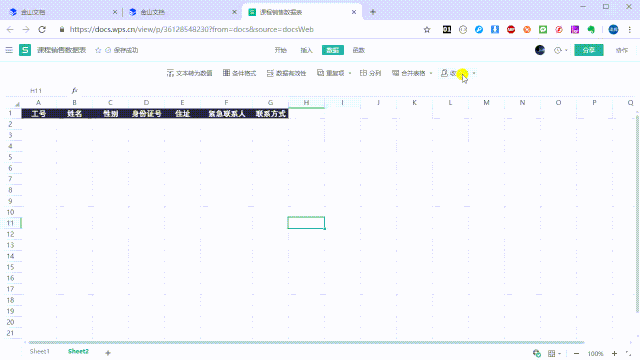Click the collaborate button beside Share
The image size is (640, 360).
click(622, 50)
